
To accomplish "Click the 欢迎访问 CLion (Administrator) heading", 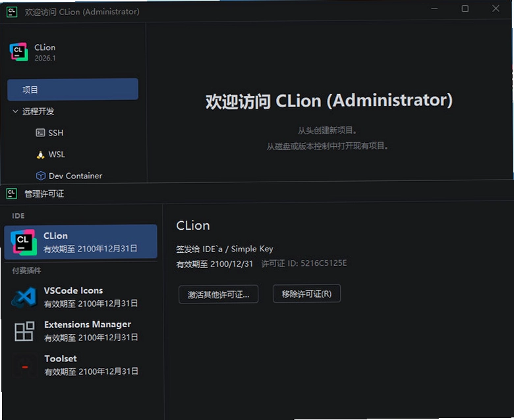I will pos(329,101).
